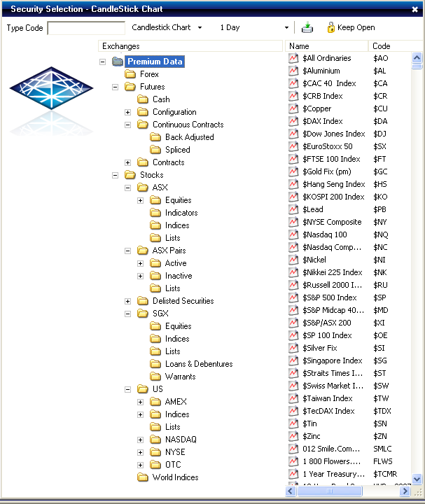
Task: Select the Forex folder icon
Action: click(x=130, y=74)
